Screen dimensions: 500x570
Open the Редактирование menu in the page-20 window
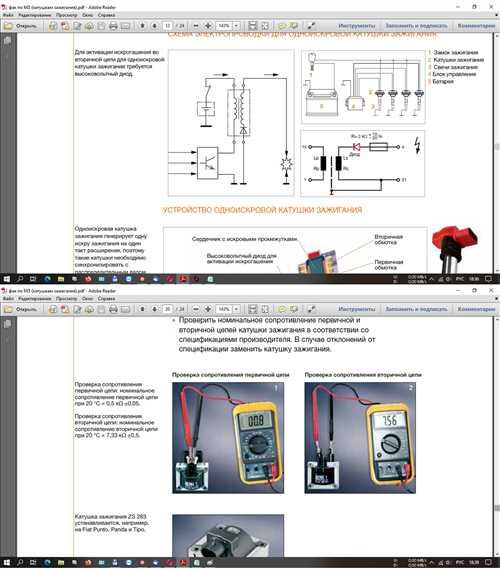click(35, 299)
